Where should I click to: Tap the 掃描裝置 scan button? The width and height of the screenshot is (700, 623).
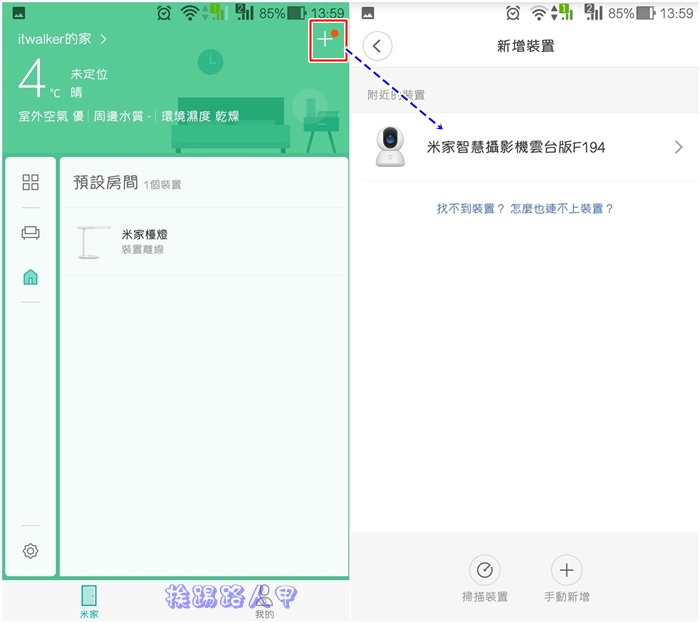[485, 578]
